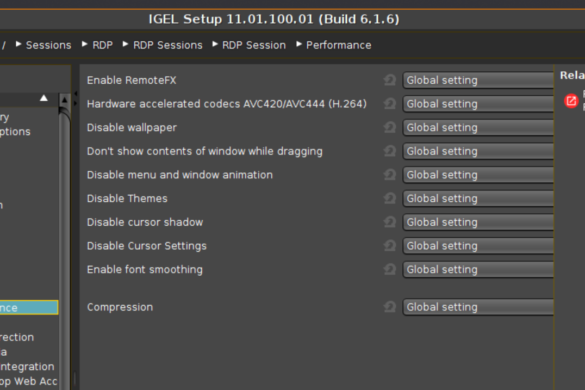Open Don't show contents while dragging dropdown
Viewport: 585px width, 390px height.
[478, 151]
